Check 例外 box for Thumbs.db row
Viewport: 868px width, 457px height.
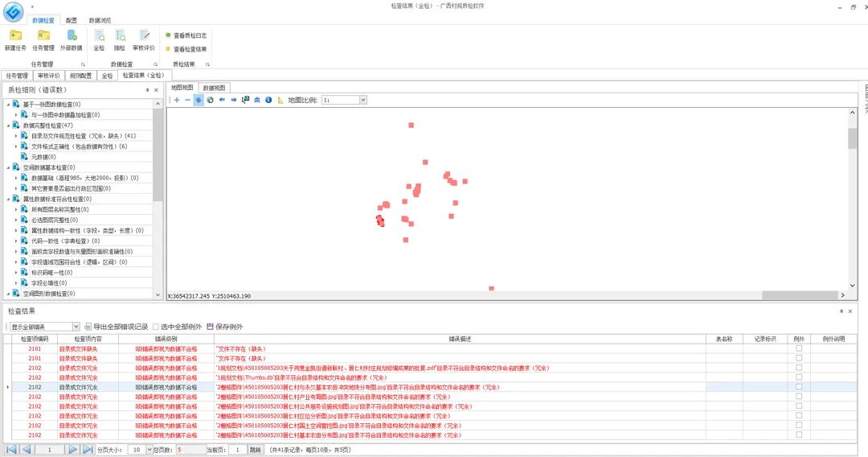tap(799, 377)
